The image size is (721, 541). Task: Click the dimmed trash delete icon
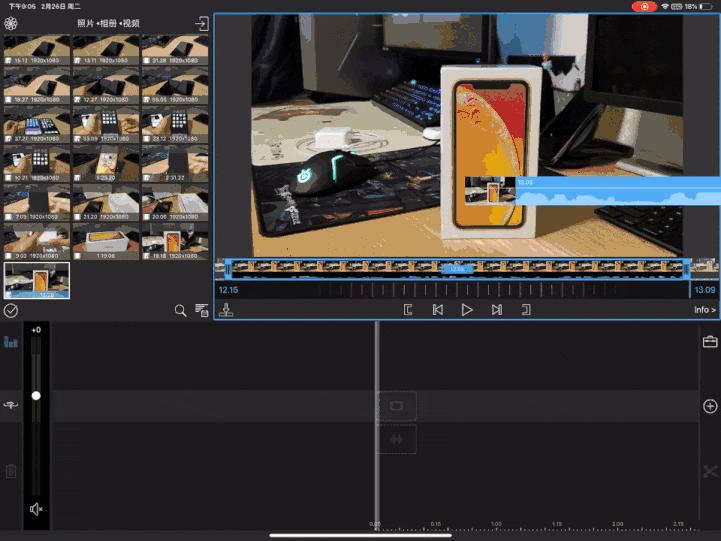coord(11,471)
